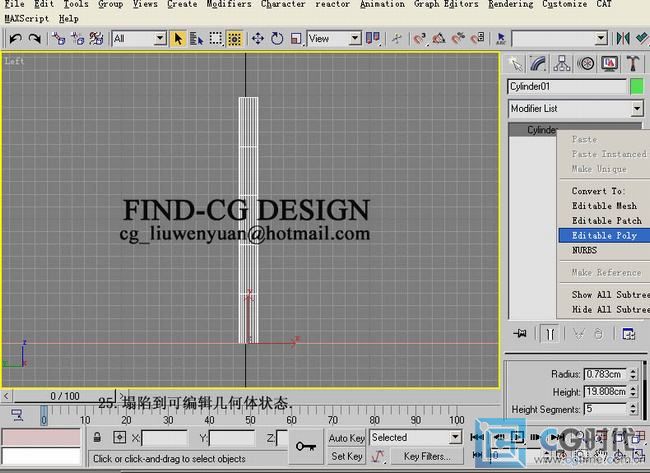Open the File menu
Image resolution: width=650 pixels, height=473 pixels.
(15, 4)
